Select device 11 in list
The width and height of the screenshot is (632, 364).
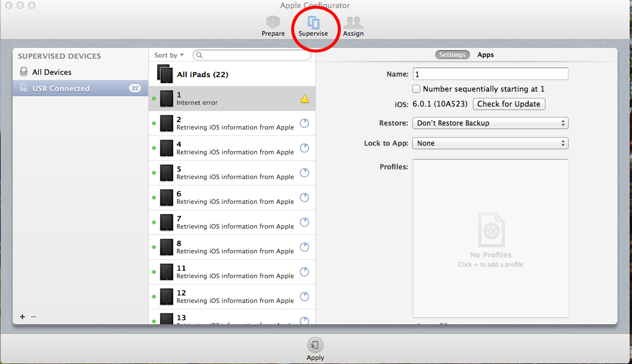click(x=232, y=272)
